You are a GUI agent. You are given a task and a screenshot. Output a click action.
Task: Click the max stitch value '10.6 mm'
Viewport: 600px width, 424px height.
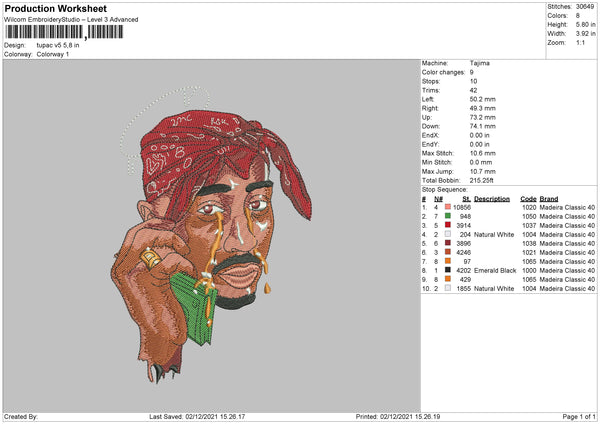coord(483,153)
